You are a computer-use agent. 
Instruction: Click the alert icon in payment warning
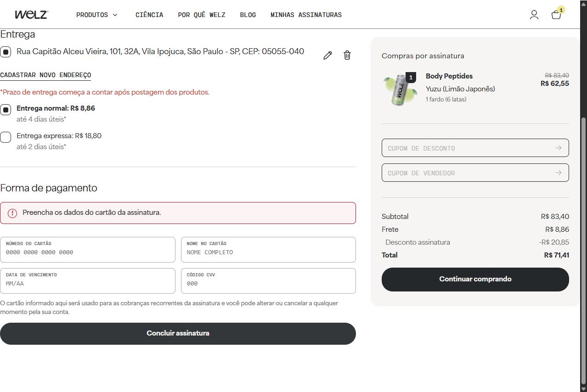(x=12, y=213)
